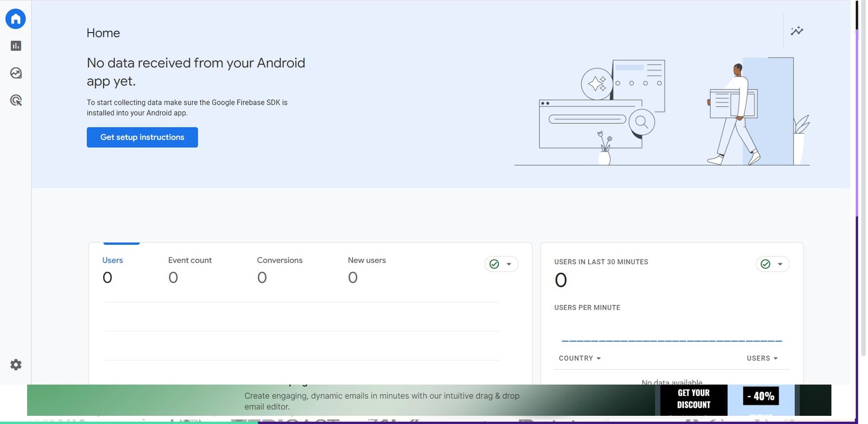The width and height of the screenshot is (868, 424).
Task: Click the 'USERS PER MINUTE' label
Action: [587, 307]
